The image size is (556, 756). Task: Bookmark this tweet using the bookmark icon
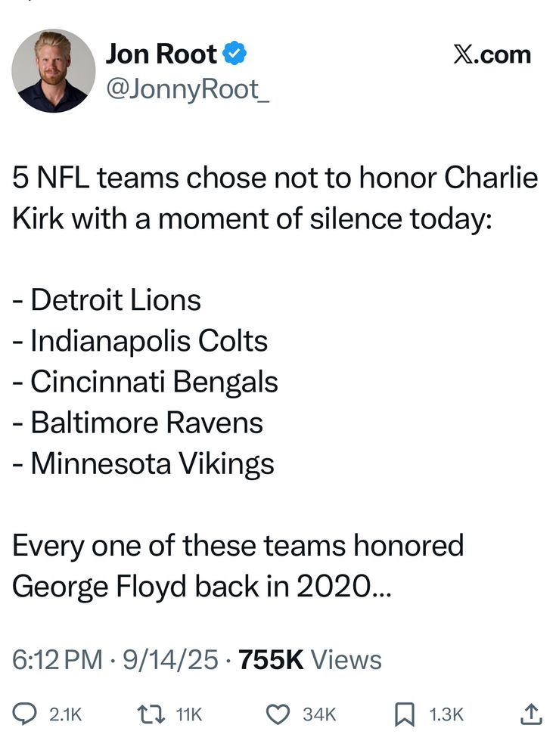point(405,713)
